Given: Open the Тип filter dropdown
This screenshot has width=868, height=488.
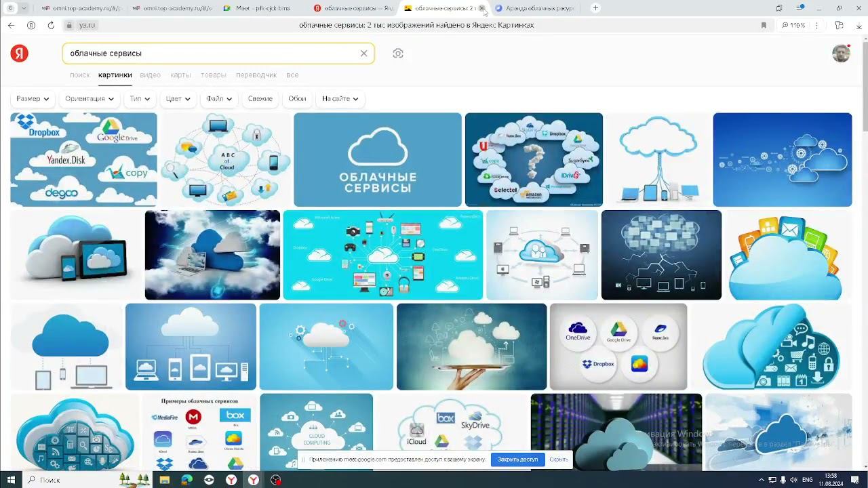Looking at the screenshot, I should [x=140, y=99].
